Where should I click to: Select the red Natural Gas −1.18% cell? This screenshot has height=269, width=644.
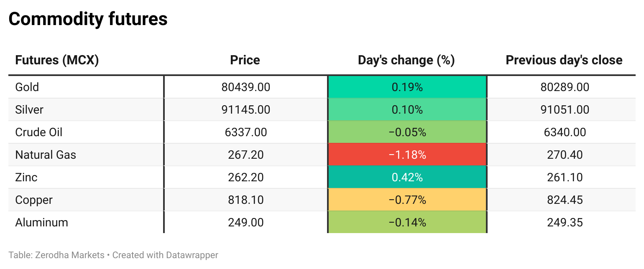(407, 155)
